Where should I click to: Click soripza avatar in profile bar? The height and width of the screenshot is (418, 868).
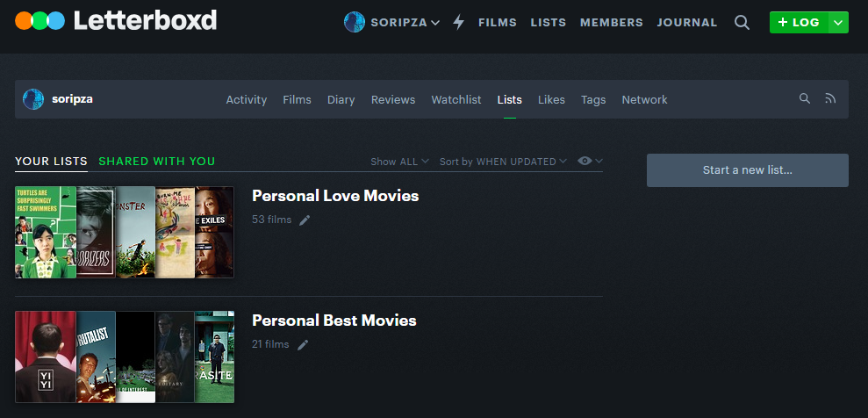(x=33, y=99)
